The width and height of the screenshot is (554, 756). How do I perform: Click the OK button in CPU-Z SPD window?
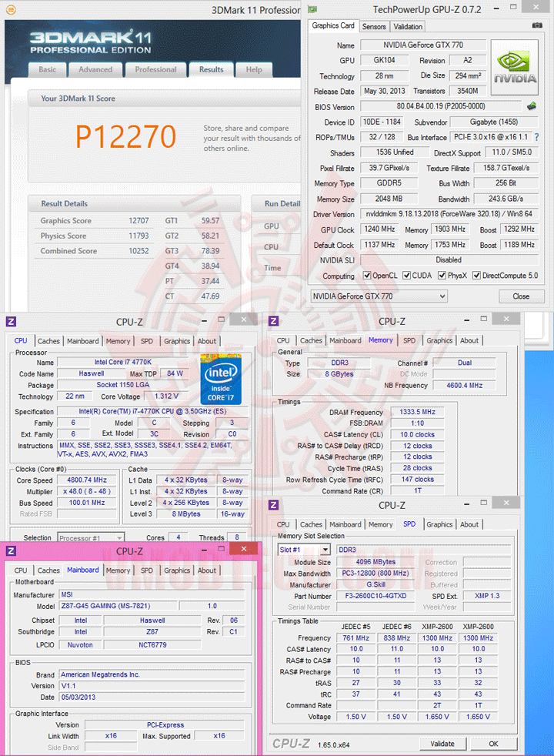[x=493, y=744]
